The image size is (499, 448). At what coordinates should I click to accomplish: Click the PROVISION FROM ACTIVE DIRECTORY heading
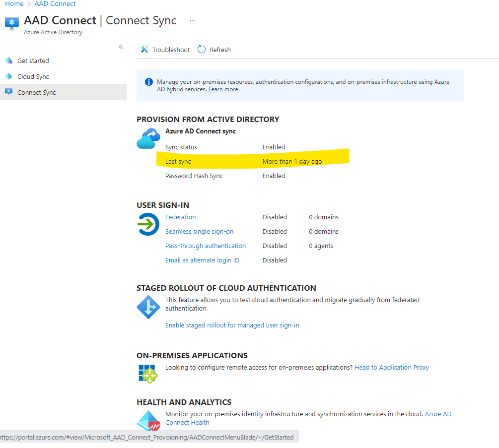208,119
